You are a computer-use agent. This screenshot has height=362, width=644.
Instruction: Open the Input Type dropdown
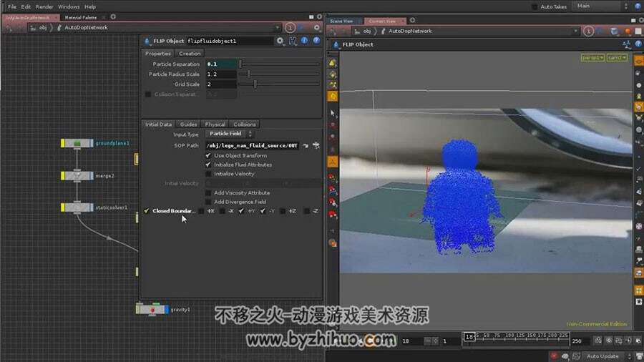click(230, 134)
